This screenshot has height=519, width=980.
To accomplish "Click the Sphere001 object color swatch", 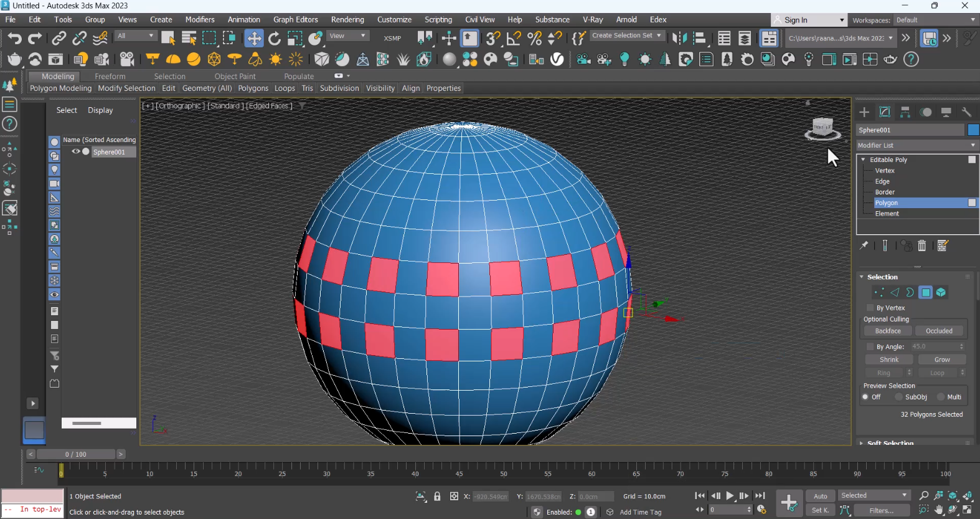I will pos(973,130).
